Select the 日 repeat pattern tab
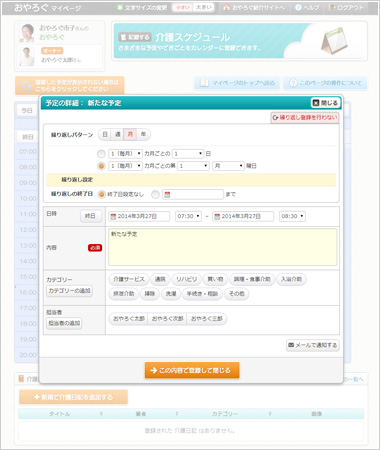Viewport: 380px width, 450px height. coord(105,134)
